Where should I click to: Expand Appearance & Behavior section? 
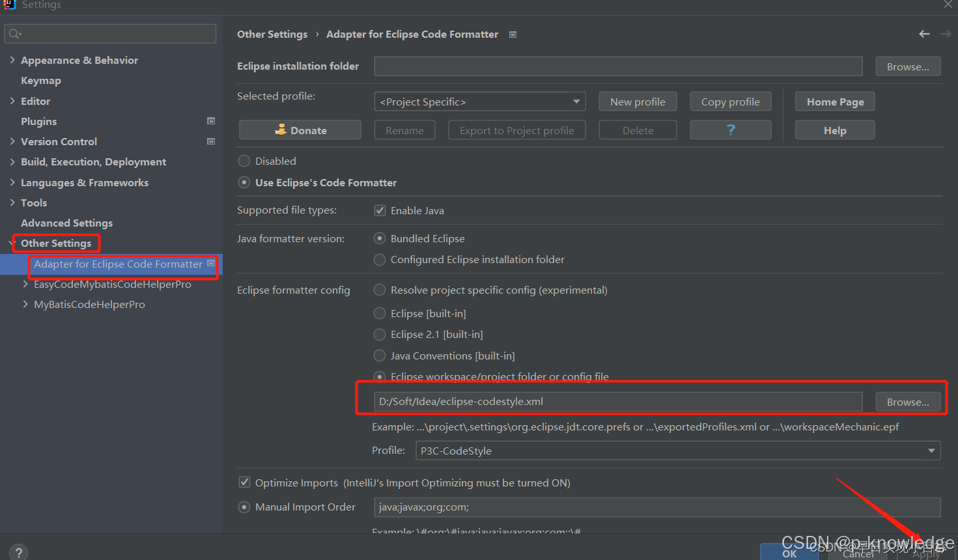pyautogui.click(x=12, y=60)
